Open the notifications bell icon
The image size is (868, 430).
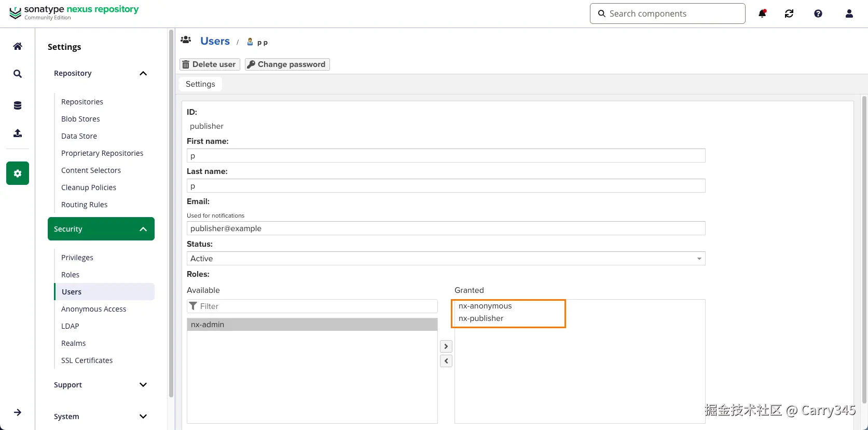coord(762,14)
